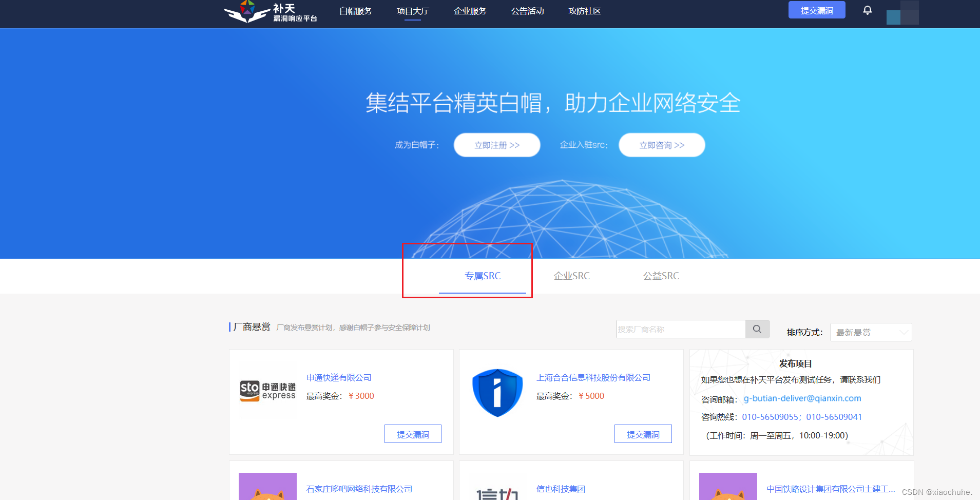The height and width of the screenshot is (500, 980).
Task: Open 上海合合信息科技股份有限公司 link
Action: point(593,378)
